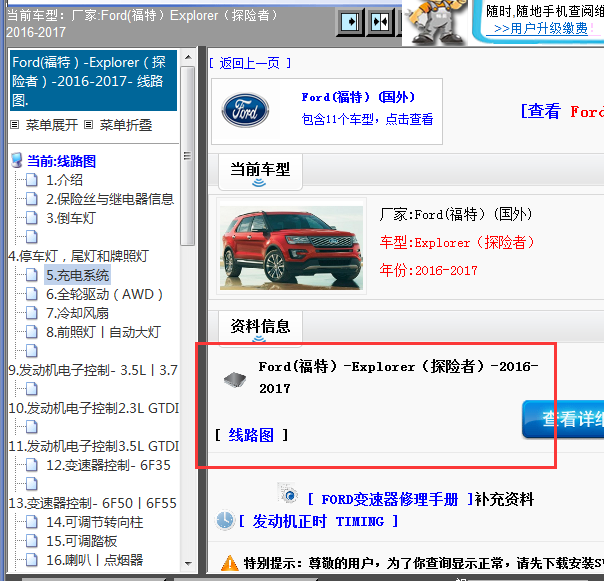Click the orange warning triangle icon
The image size is (604, 581).
(230, 563)
